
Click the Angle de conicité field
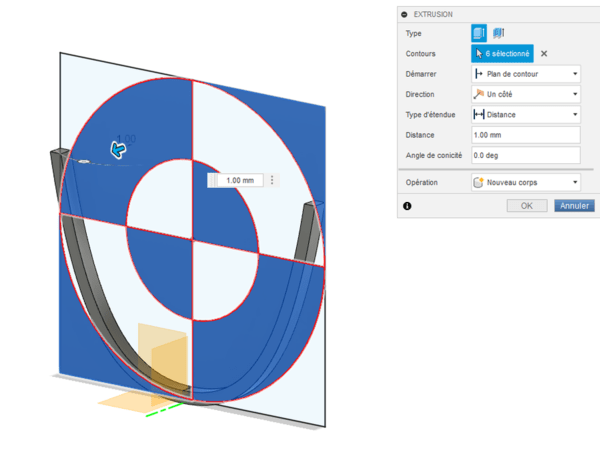pos(525,155)
